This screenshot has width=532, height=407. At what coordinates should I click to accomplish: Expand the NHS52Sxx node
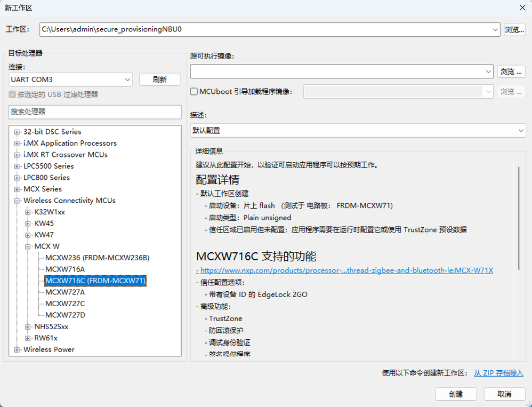[x=28, y=326]
